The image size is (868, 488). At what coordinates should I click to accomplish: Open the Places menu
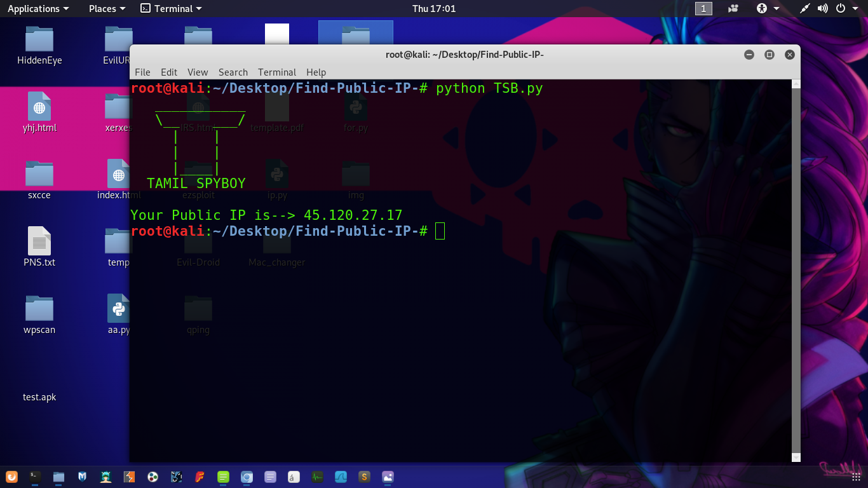point(107,9)
